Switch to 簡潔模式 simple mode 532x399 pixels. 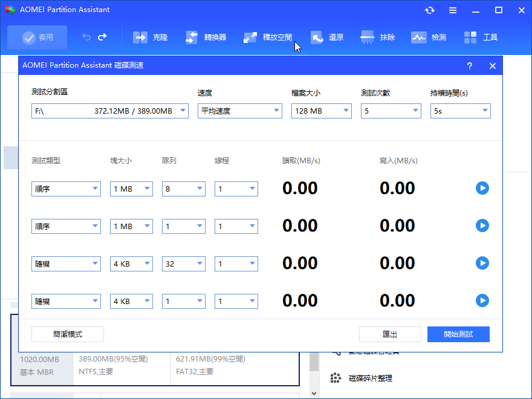click(68, 334)
